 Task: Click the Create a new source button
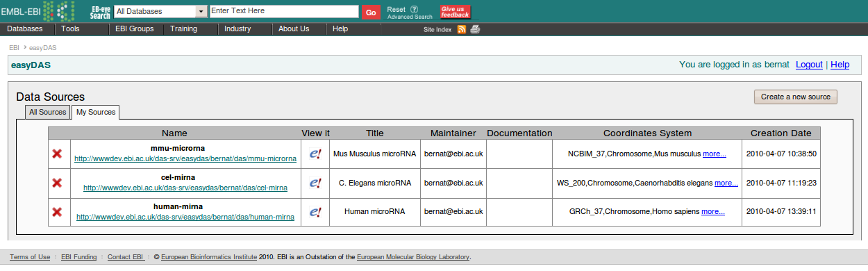(796, 97)
